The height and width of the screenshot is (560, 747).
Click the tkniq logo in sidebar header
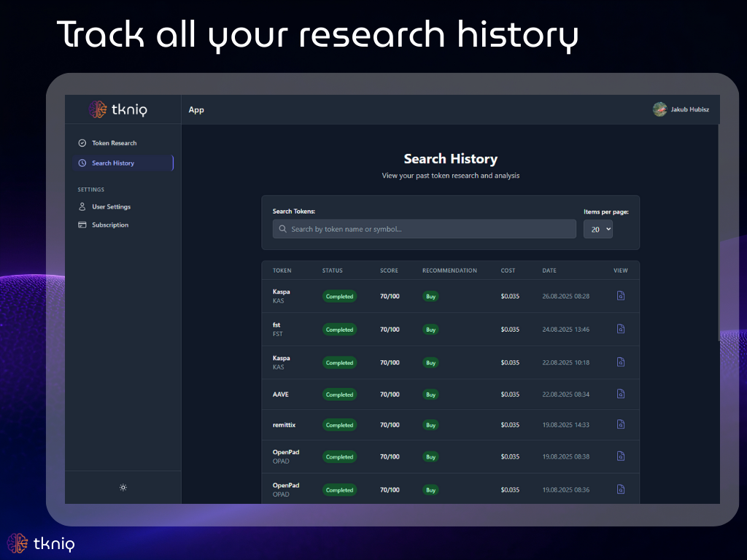pos(118,109)
